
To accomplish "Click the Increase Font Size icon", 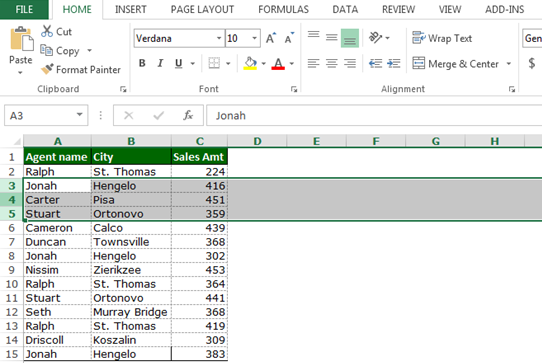I will (271, 38).
